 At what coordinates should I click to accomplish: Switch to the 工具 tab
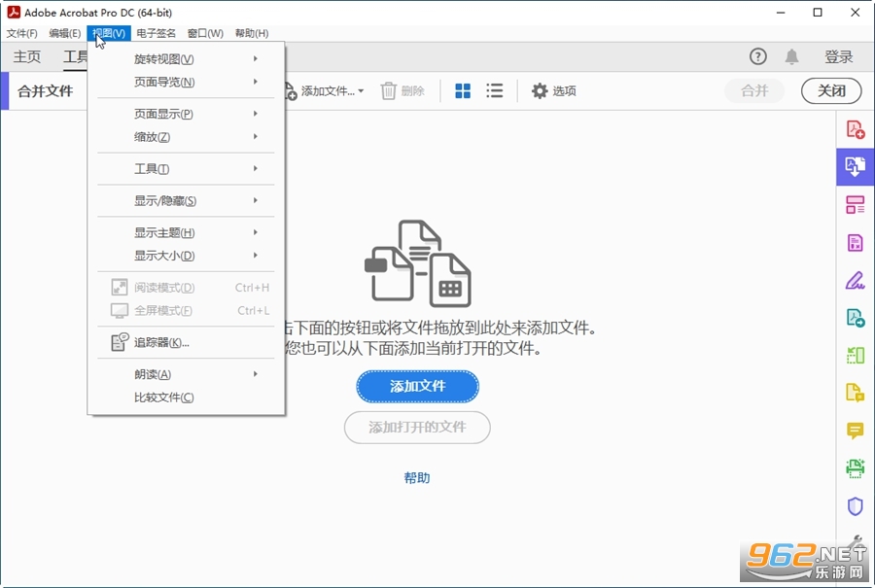(75, 56)
